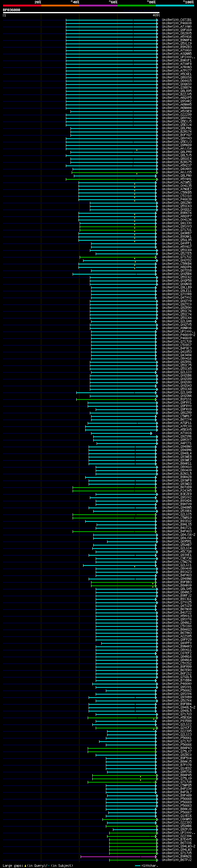Click the UniRef100_P46609-2 label
Image resolution: width=197 pixels, height=868 pixels.
tap(179, 335)
